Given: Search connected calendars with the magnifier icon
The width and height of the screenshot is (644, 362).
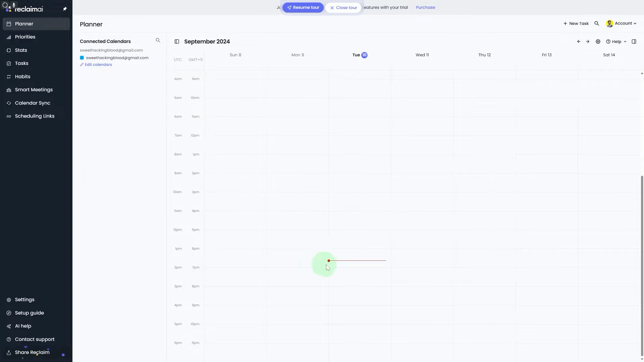Looking at the screenshot, I should point(158,41).
